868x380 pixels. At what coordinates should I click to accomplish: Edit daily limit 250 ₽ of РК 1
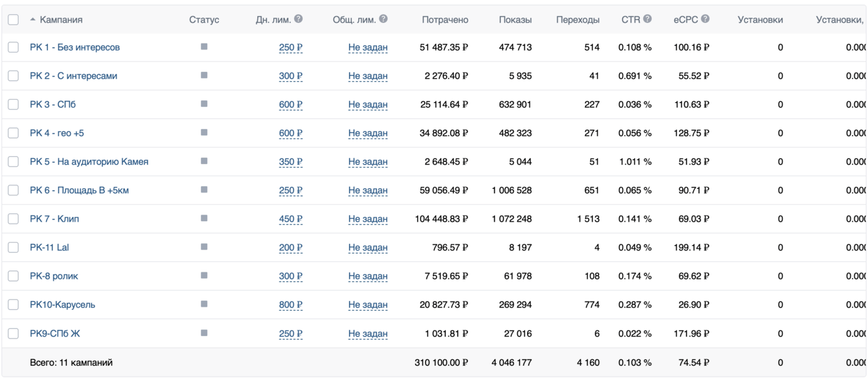(x=290, y=47)
